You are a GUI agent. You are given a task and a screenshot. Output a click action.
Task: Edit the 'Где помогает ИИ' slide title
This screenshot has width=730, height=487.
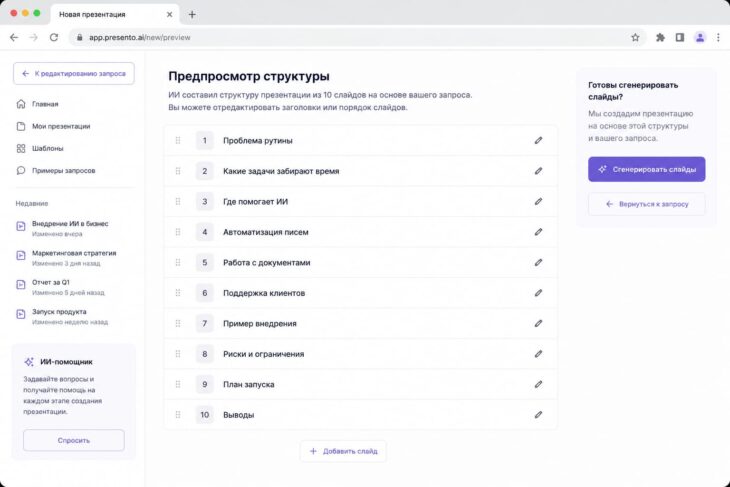click(538, 201)
